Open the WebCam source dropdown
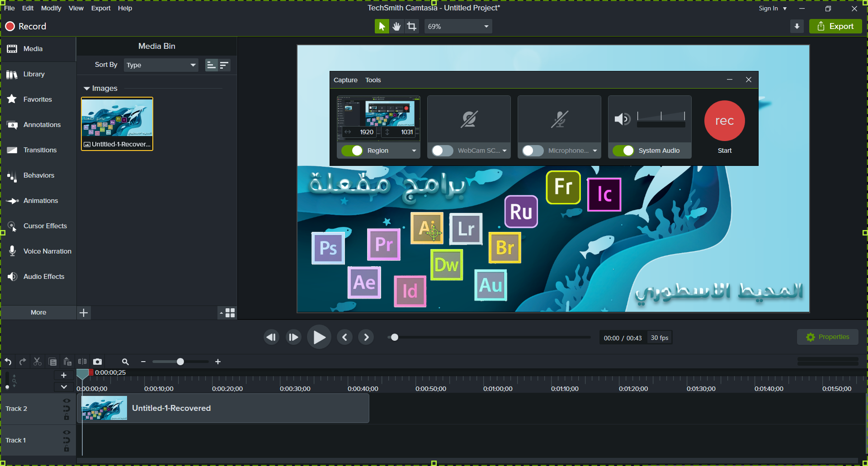Image resolution: width=868 pixels, height=466 pixels. point(505,151)
